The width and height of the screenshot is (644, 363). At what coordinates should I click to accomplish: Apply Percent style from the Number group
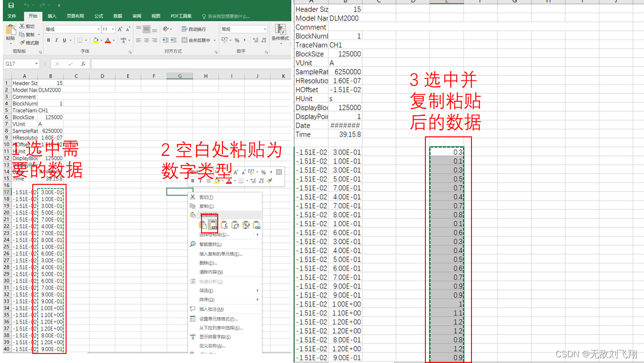(x=237, y=40)
